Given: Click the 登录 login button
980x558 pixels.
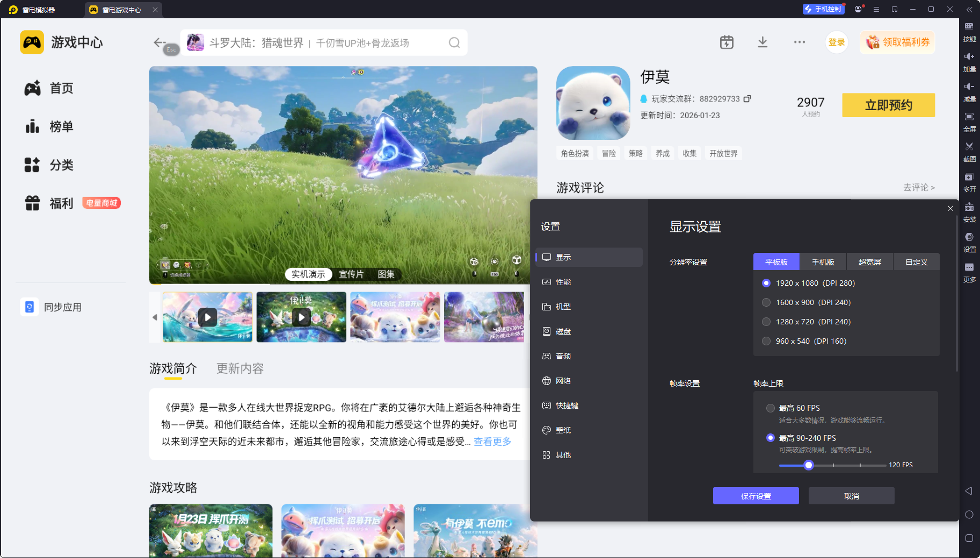Looking at the screenshot, I should click(837, 42).
